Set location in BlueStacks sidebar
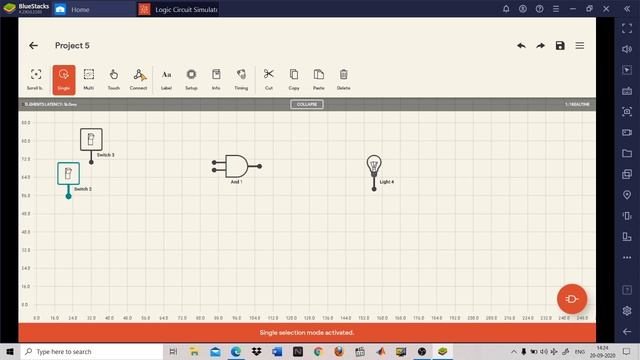The width and height of the screenshot is (640, 360). click(x=627, y=195)
